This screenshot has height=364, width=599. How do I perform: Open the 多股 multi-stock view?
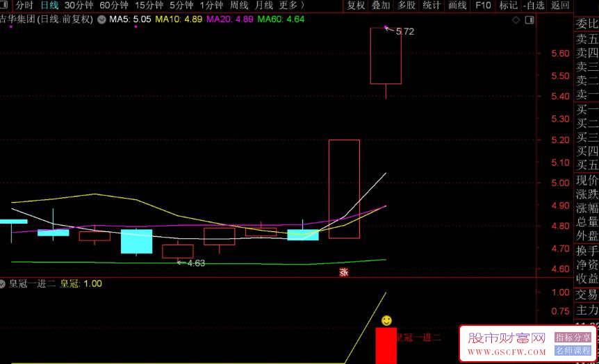tap(406, 6)
